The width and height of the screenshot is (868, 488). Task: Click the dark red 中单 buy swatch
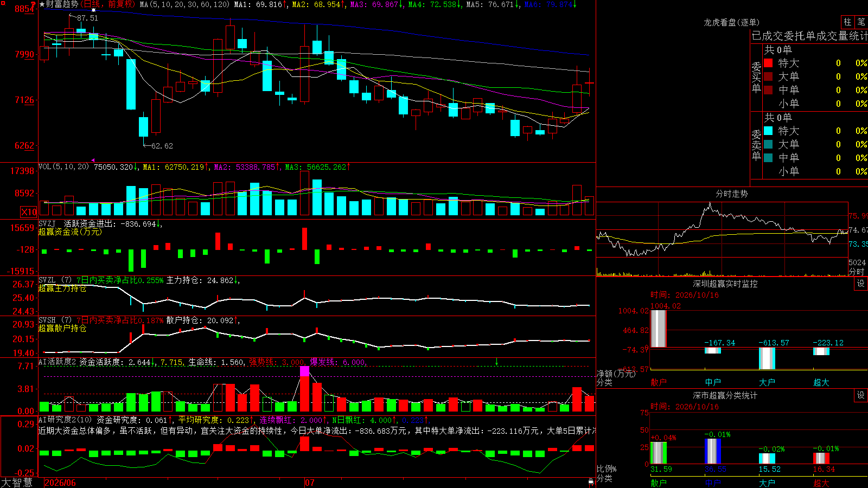click(768, 90)
